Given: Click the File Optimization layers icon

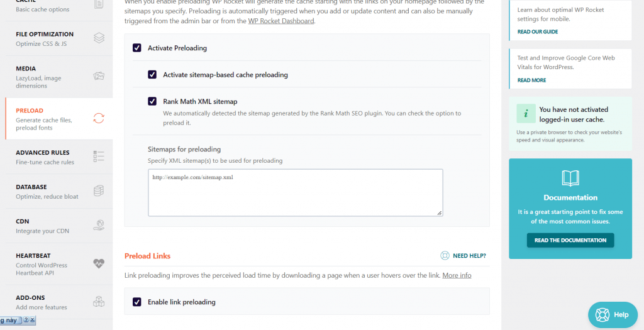Looking at the screenshot, I should click(x=99, y=38).
